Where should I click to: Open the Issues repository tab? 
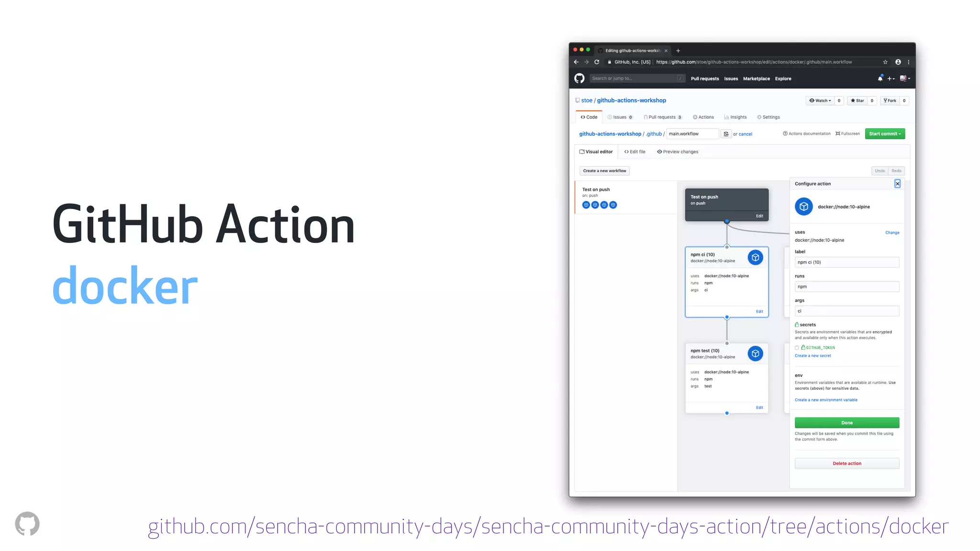coord(620,117)
